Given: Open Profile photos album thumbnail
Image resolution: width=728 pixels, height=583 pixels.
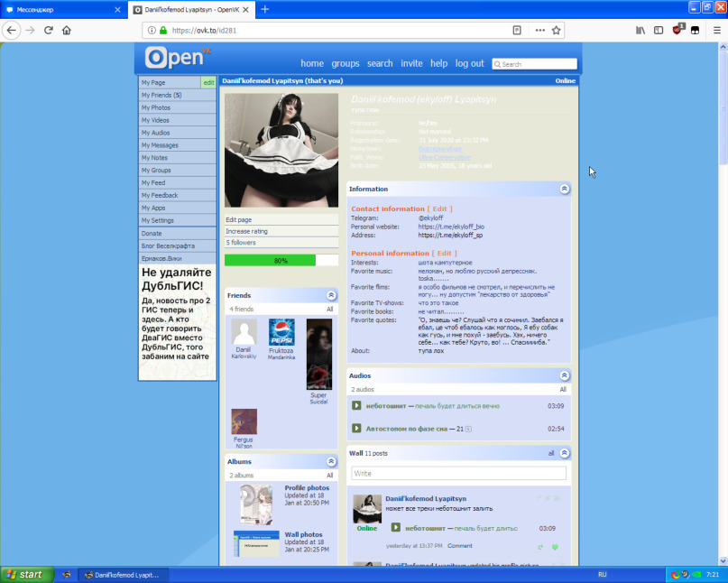Looking at the screenshot, I should pyautogui.click(x=256, y=504).
